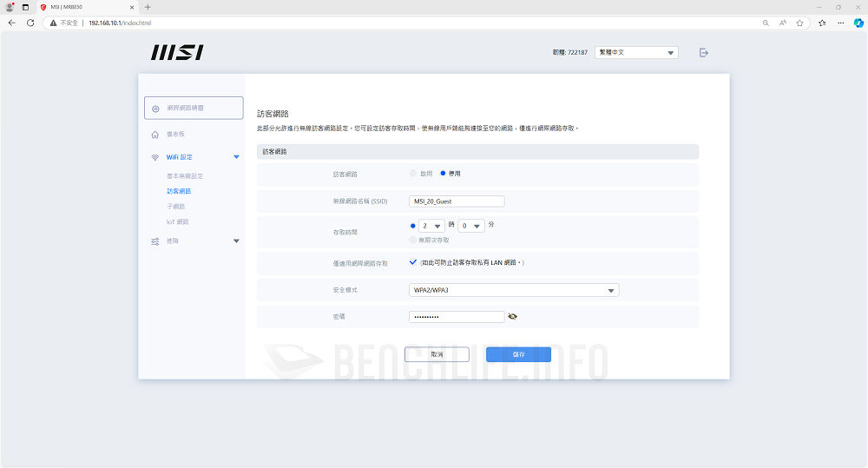This screenshot has width=868, height=468.
Task: Click the gear icon in the wizard button
Action: (x=155, y=109)
